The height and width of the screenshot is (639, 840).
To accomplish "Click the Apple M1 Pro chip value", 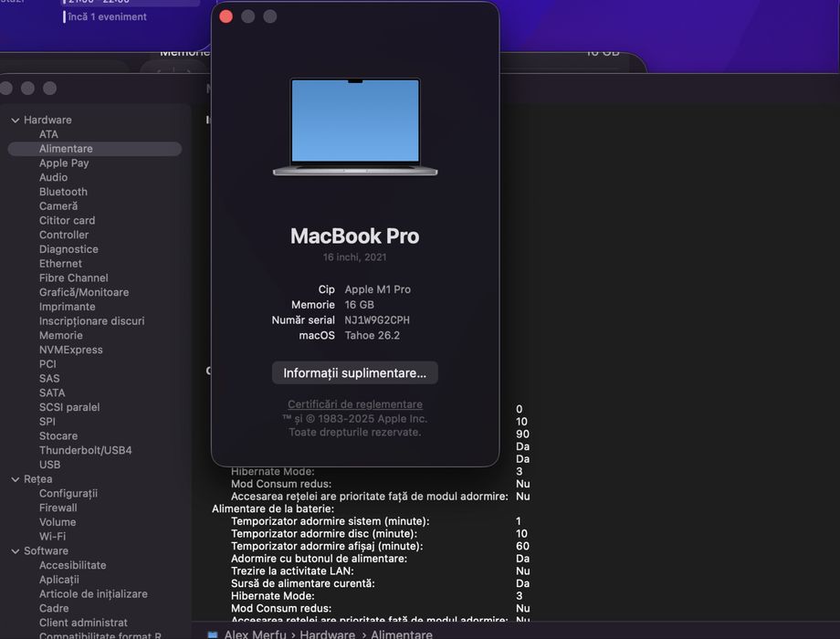I will (x=378, y=289).
